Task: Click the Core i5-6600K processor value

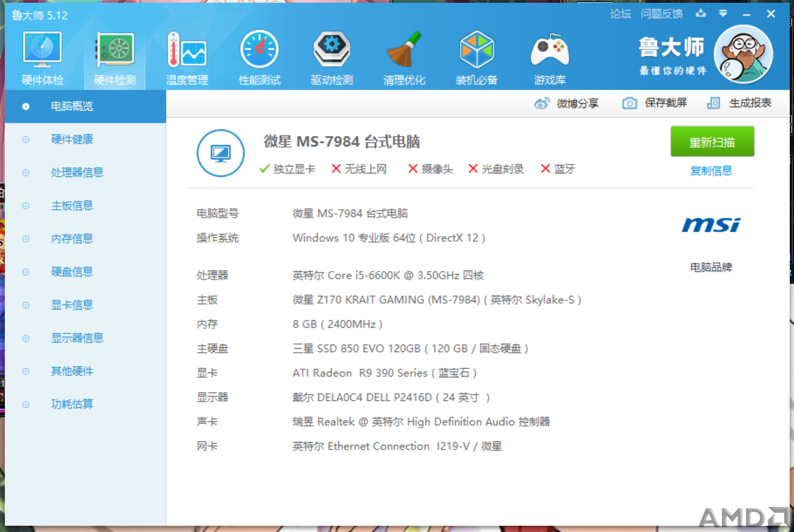Action: (388, 275)
